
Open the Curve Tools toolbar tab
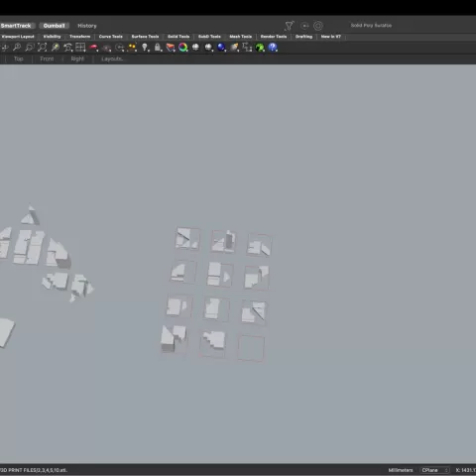(x=111, y=37)
